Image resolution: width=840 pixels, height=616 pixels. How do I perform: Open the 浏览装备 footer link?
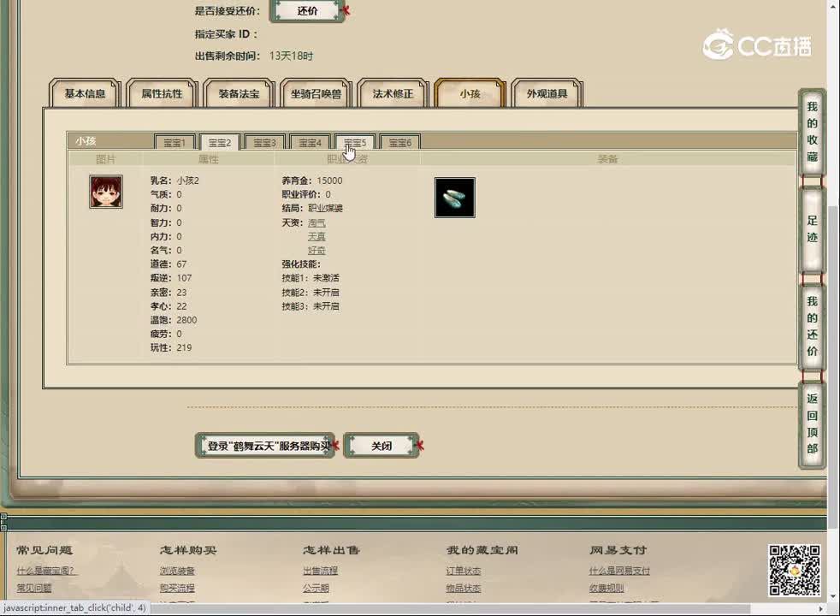pos(177,571)
